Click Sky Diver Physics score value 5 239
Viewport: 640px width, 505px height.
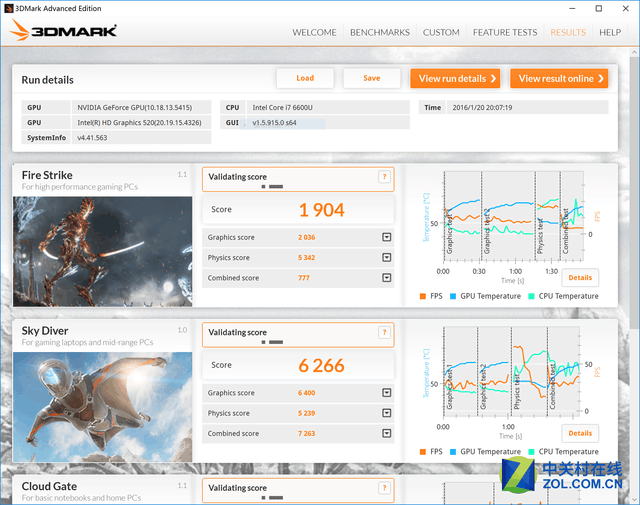307,413
